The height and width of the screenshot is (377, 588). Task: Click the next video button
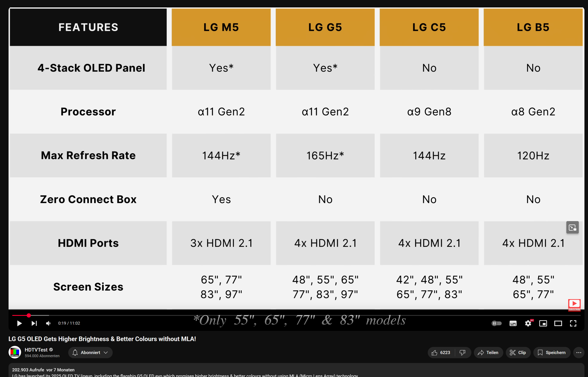[34, 323]
